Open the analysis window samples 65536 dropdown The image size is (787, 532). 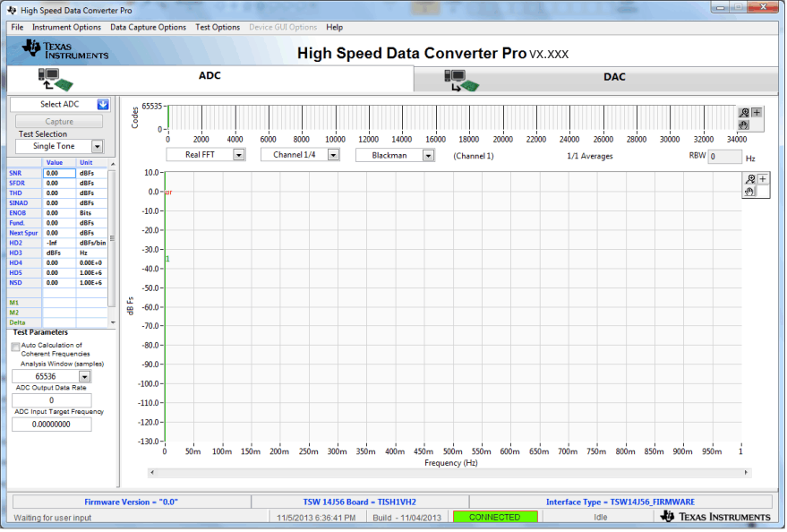(84, 377)
